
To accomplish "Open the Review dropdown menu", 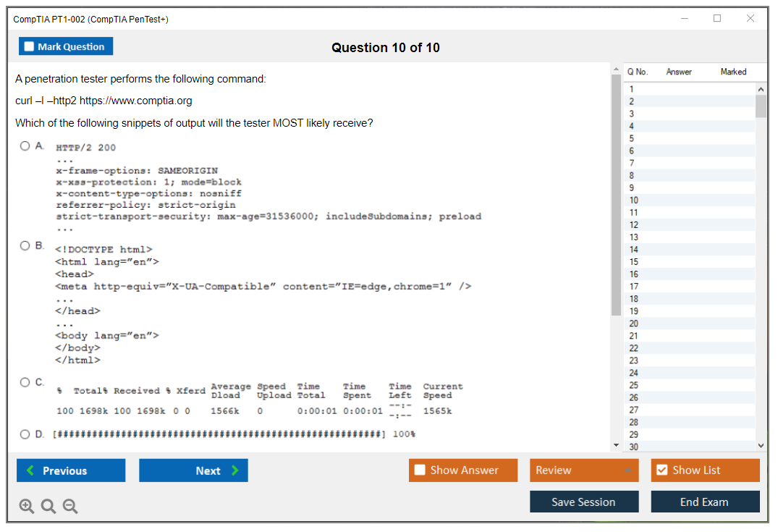I will point(584,470).
